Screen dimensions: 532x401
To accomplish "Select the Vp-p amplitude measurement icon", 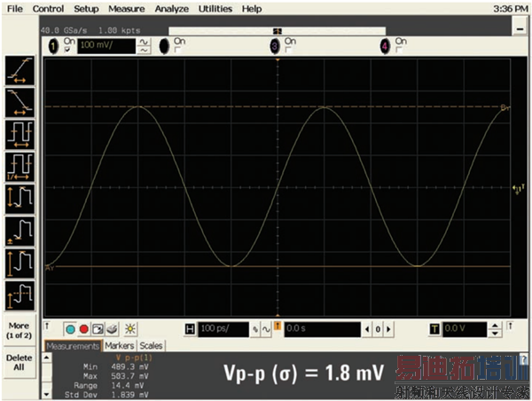I will click(x=20, y=199).
